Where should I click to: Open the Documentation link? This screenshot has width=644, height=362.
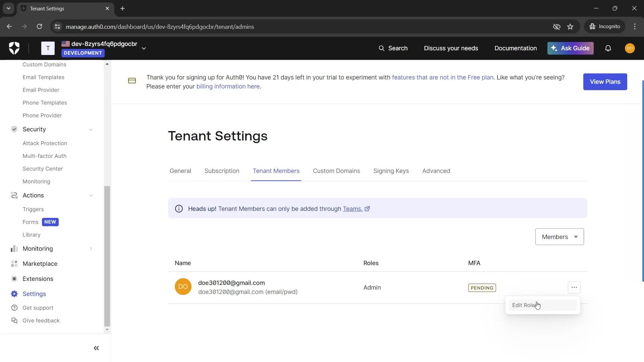516,48
